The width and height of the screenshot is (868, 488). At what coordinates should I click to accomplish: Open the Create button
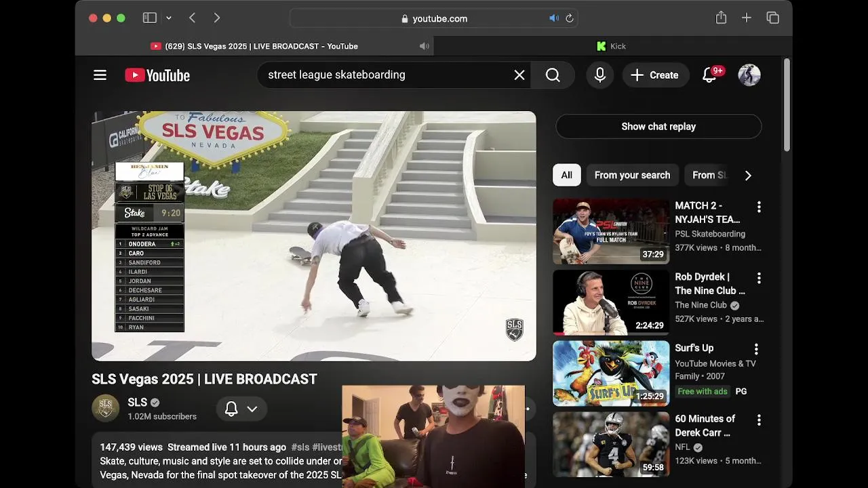coord(654,75)
